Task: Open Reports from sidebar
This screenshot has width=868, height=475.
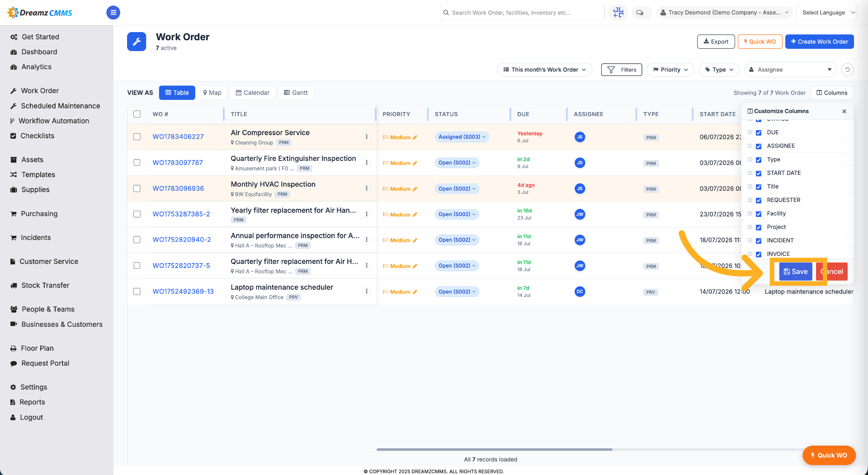Action: pos(28,402)
